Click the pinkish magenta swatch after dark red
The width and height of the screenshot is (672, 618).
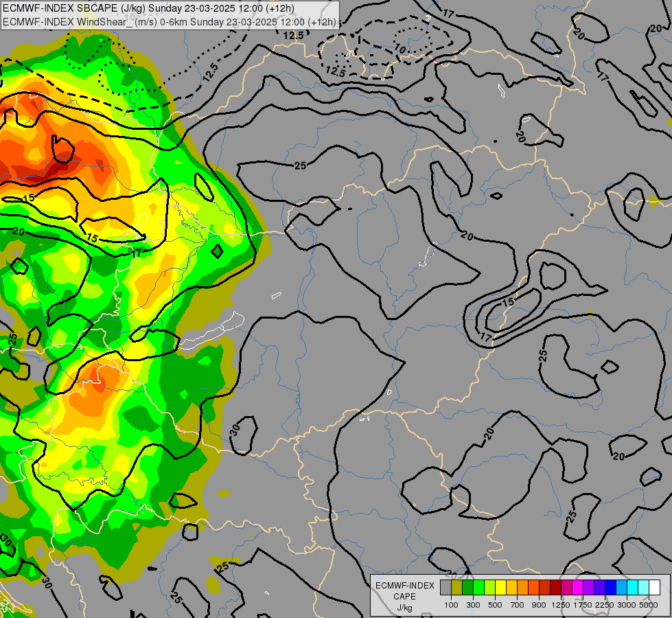click(x=566, y=587)
